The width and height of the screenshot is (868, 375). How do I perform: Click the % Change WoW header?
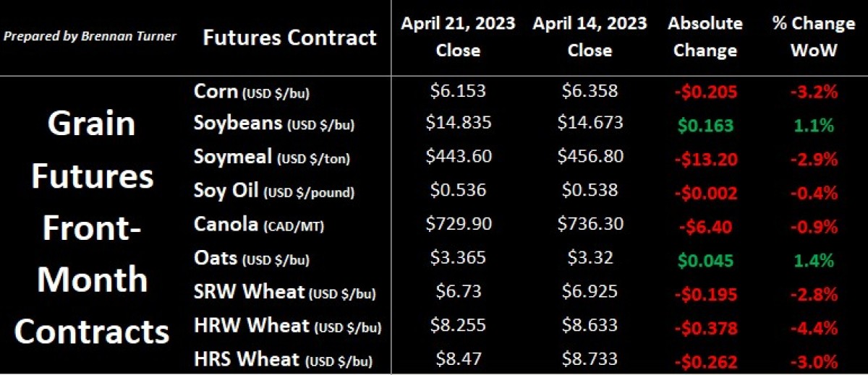(813, 37)
